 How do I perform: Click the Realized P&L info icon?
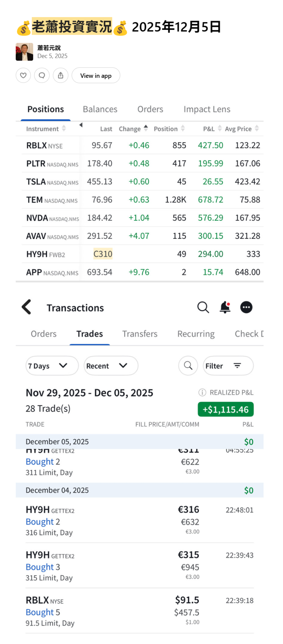[202, 393]
